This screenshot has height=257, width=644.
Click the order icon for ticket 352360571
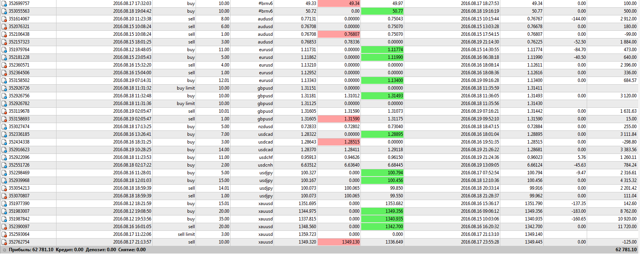pos(4,65)
